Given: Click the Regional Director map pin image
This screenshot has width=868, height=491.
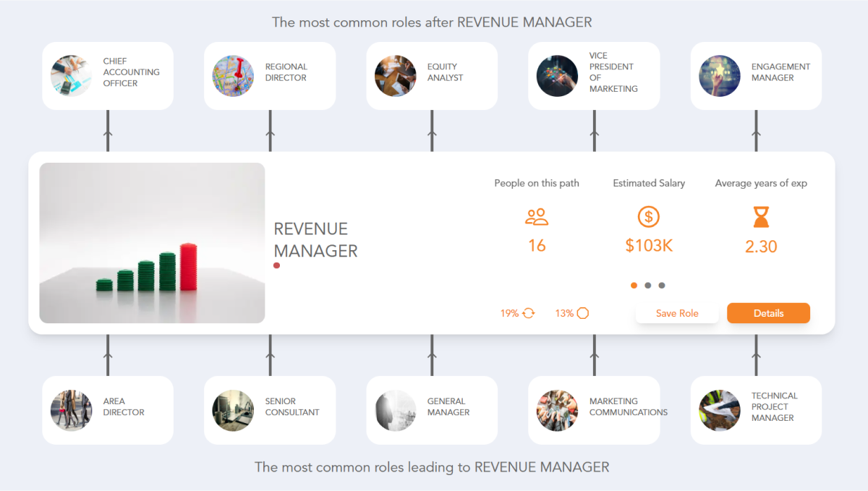Looking at the screenshot, I should (x=233, y=75).
